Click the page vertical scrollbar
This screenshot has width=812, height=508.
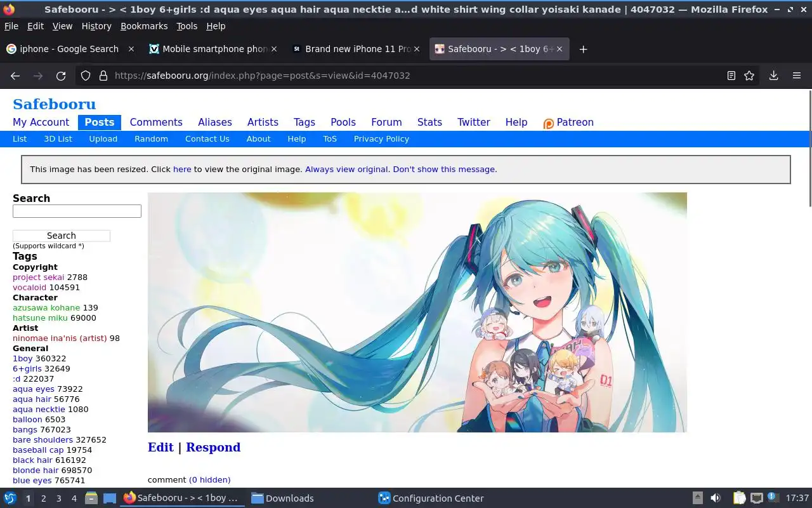point(809,149)
